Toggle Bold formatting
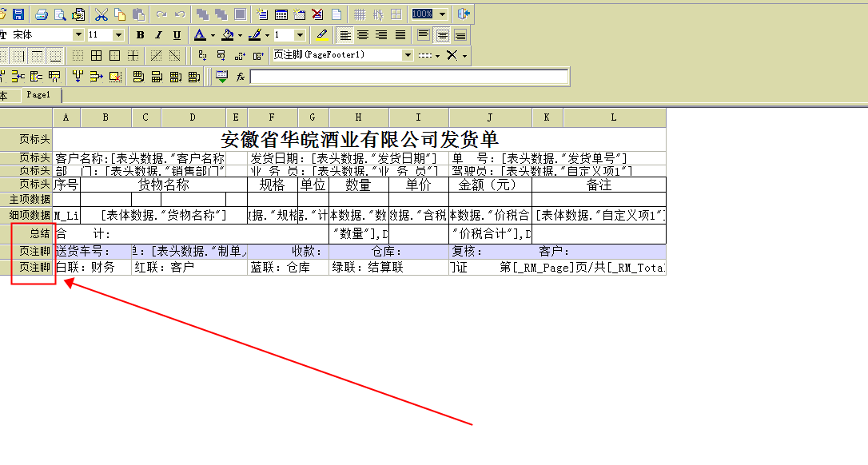Image resolution: width=868 pixels, height=465 pixels. (140, 35)
